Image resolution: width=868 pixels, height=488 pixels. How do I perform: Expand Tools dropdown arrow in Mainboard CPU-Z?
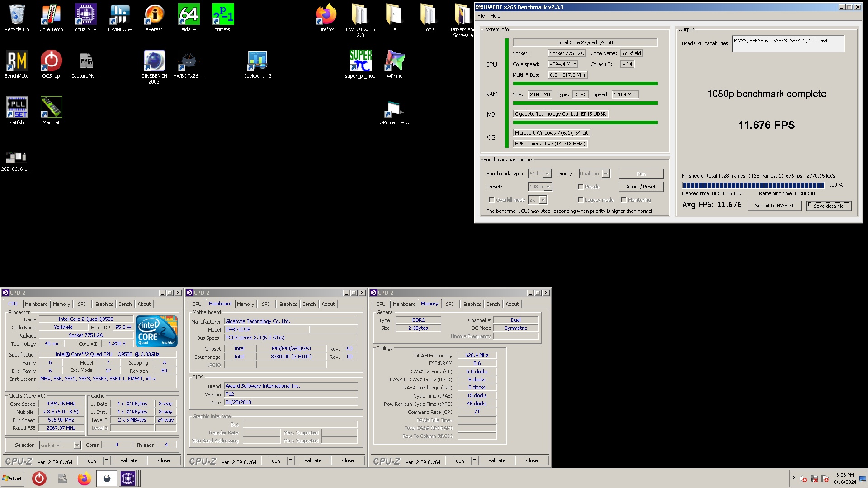291,460
